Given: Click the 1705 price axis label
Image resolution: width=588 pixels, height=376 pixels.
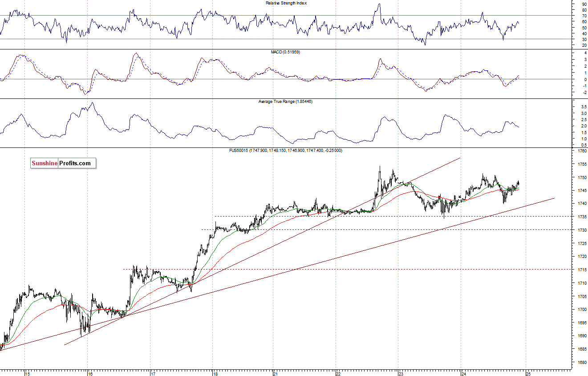Looking at the screenshot, I should pos(582,296).
